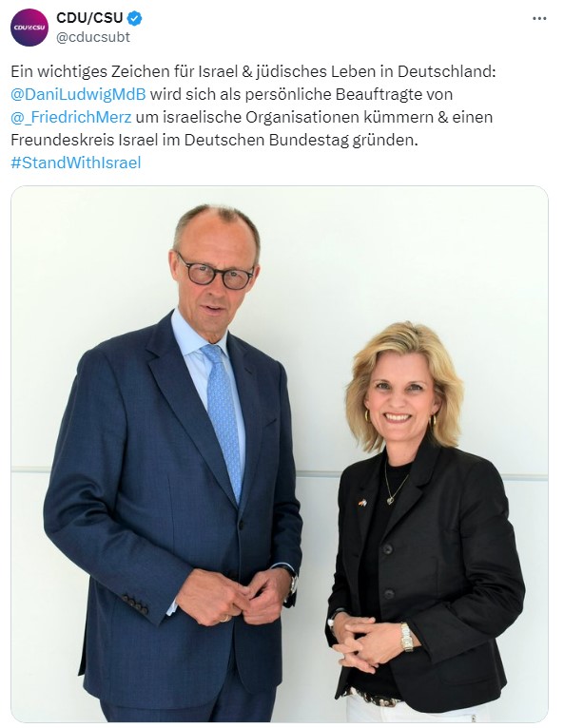Click the flag pin on black blazer
Screen dimensions: 564x728
(362, 503)
